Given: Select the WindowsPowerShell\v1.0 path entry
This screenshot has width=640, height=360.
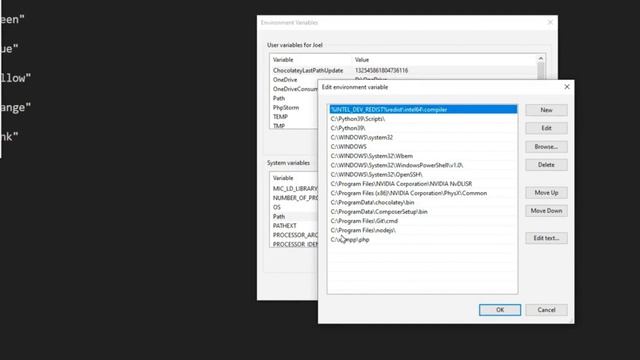Looking at the screenshot, I should click(x=423, y=165).
